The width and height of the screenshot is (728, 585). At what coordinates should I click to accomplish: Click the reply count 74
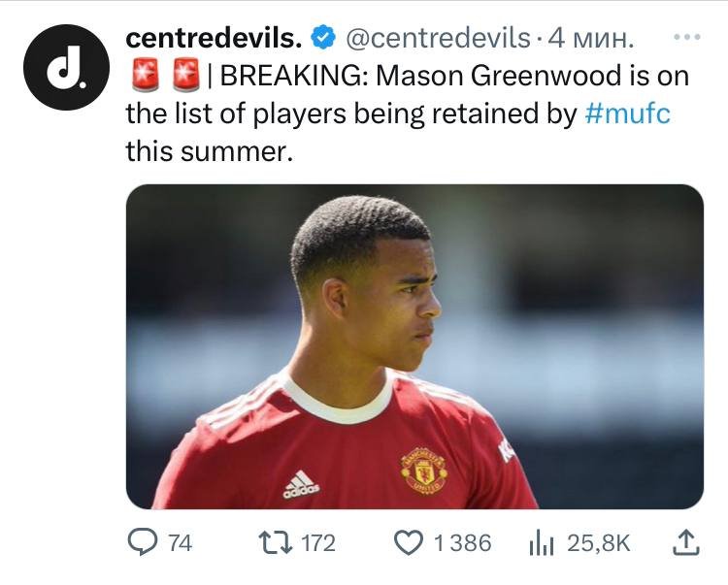pos(180,543)
